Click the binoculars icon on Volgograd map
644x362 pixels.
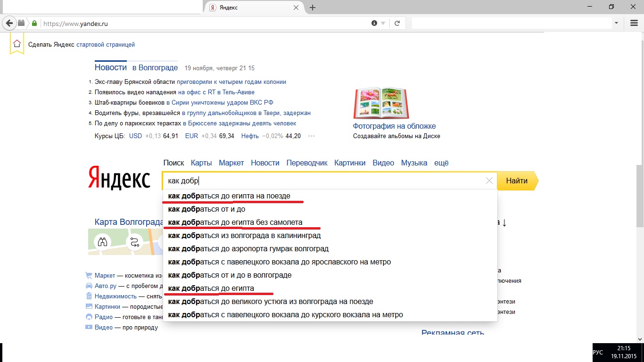point(102,242)
